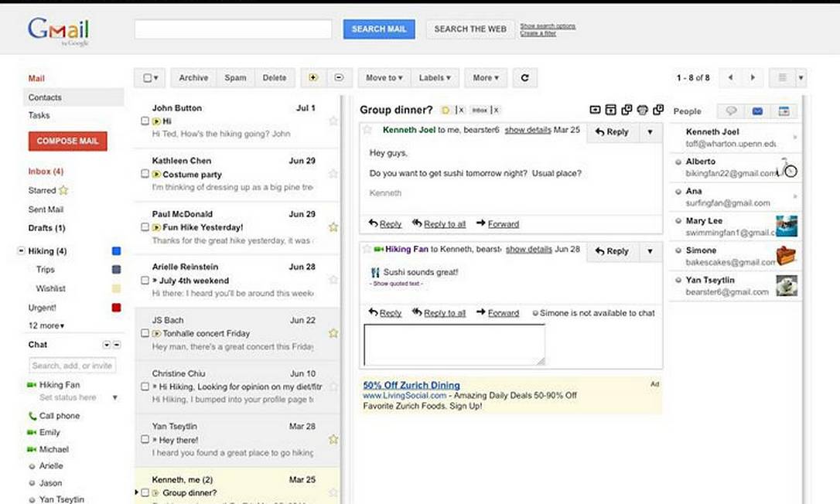
Task: Star the John Button email
Action: point(333,121)
